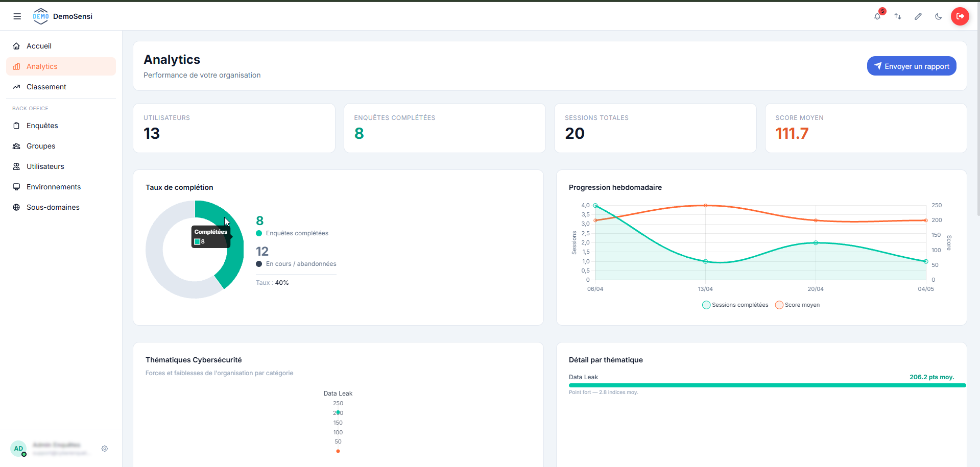Open Environnements menu item
Viewport: 980px width, 467px height.
61,187
